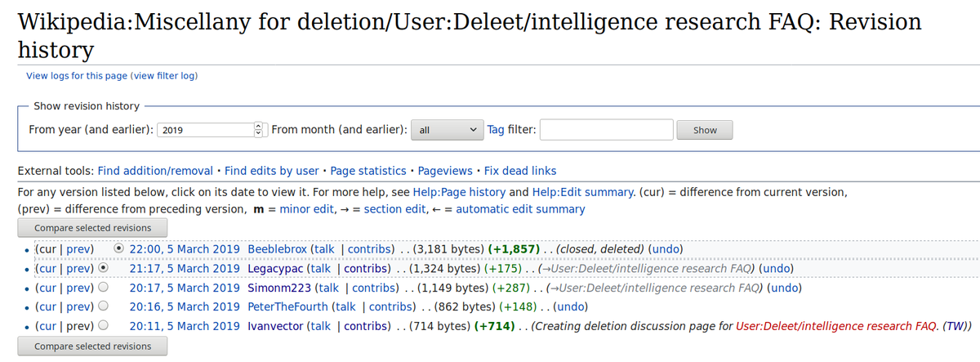The width and height of the screenshot is (980, 362).
Task: Open the '20:16, 5 March 2019' revision
Action: click(x=185, y=307)
